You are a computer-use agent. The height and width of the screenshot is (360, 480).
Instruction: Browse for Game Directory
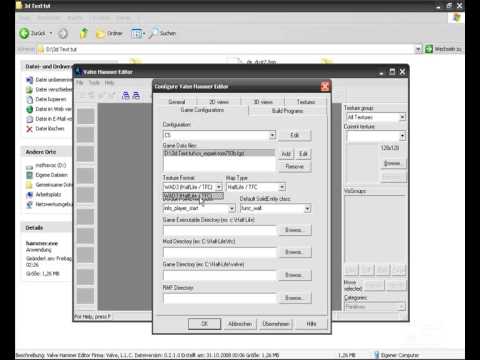(295, 275)
